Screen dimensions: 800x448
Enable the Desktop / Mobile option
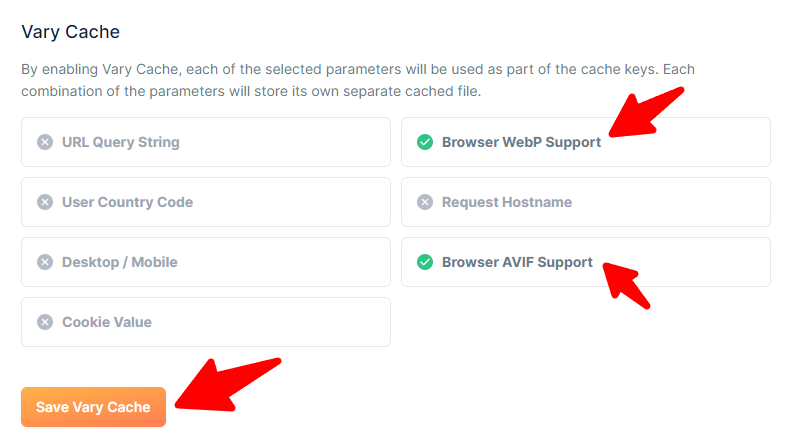206,262
